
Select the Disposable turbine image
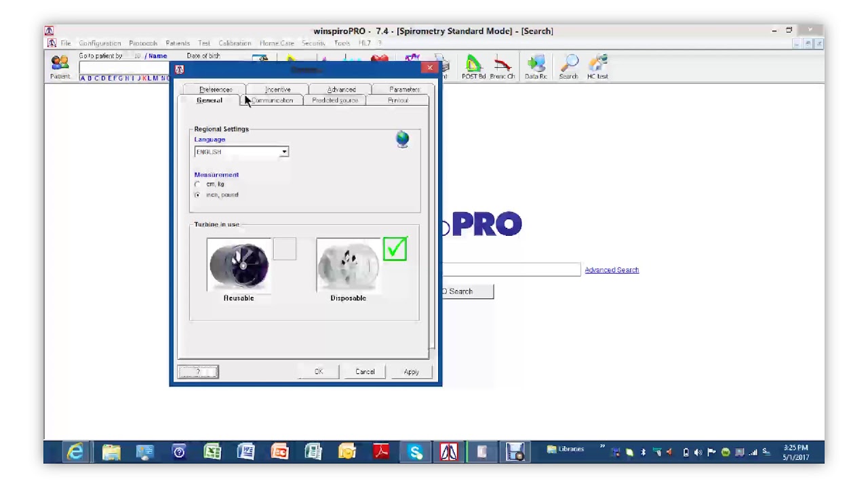click(x=348, y=265)
